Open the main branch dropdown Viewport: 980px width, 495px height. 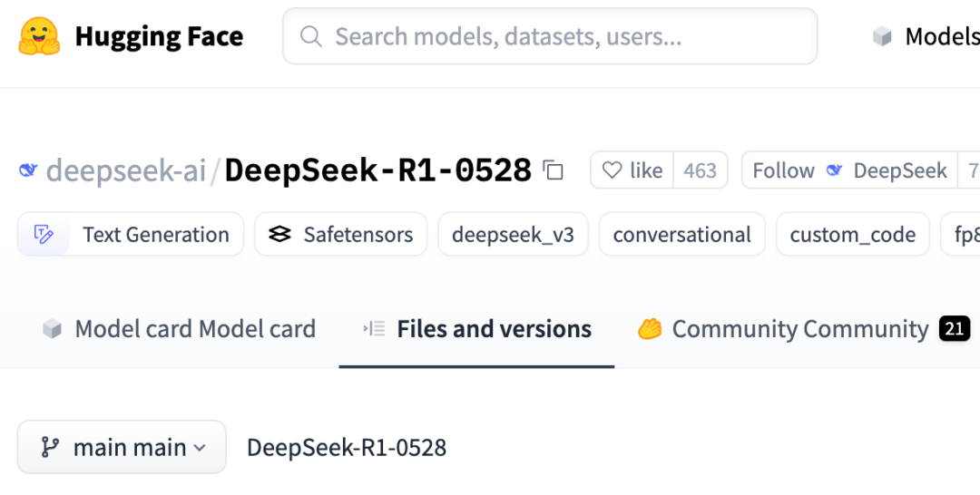[x=122, y=447]
